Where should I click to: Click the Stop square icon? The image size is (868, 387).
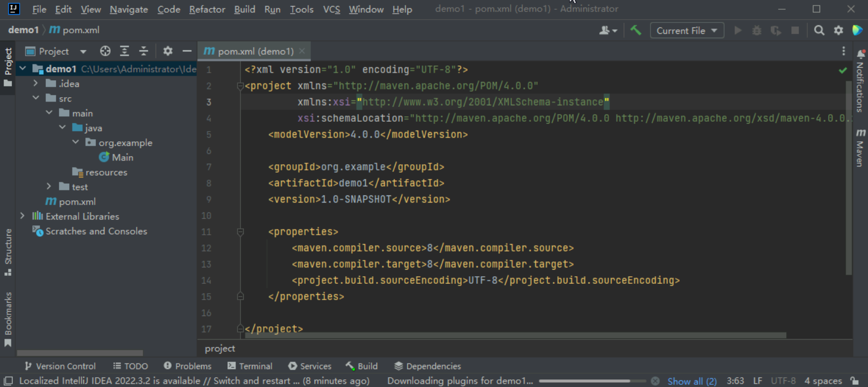coord(795,31)
